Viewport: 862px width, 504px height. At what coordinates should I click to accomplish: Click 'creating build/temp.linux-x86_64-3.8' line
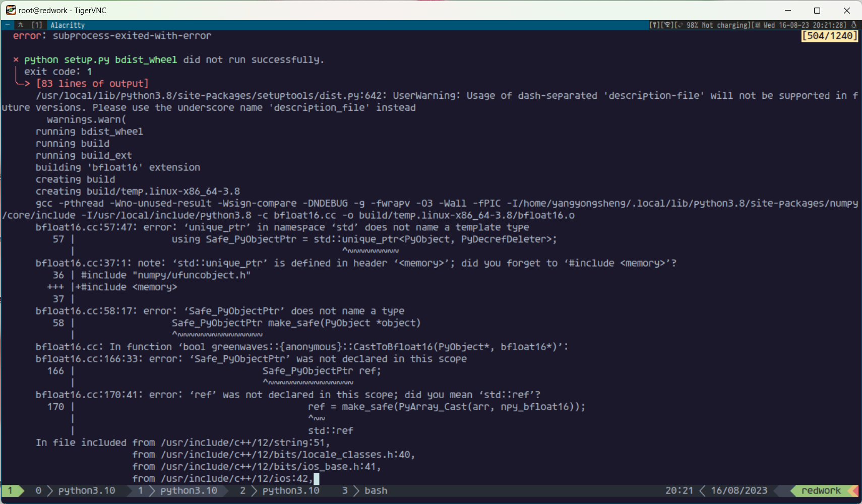138,192
